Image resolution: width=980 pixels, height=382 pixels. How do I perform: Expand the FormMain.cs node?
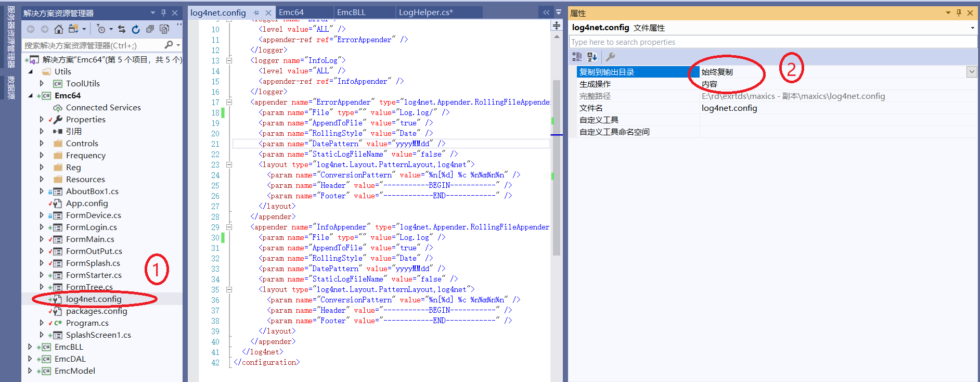coord(42,239)
